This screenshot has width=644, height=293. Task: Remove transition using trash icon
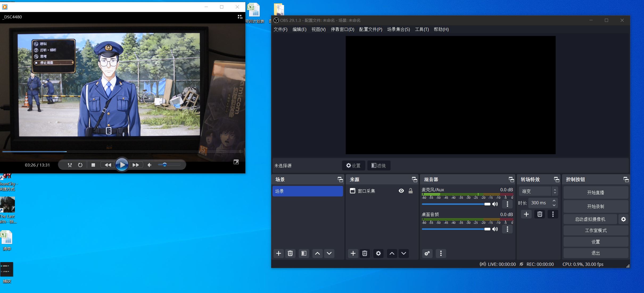(540, 214)
